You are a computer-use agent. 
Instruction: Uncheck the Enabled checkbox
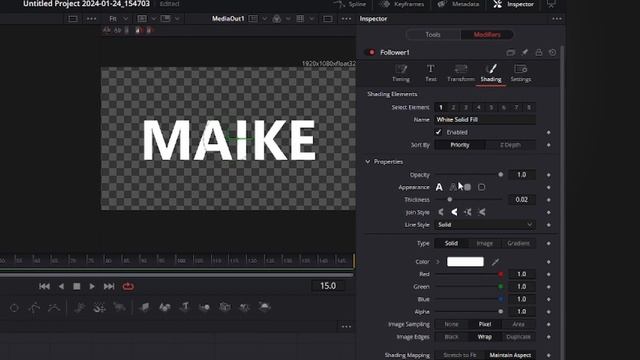438,132
